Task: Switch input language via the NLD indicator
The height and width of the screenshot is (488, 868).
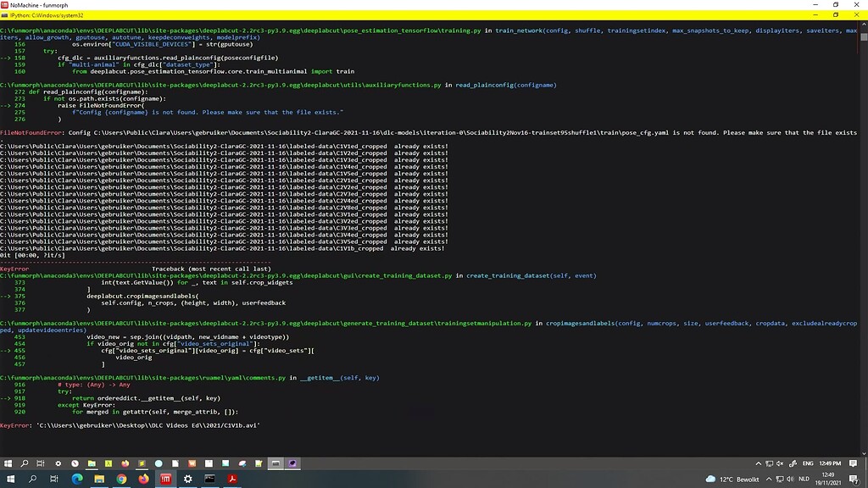Action: click(x=803, y=479)
